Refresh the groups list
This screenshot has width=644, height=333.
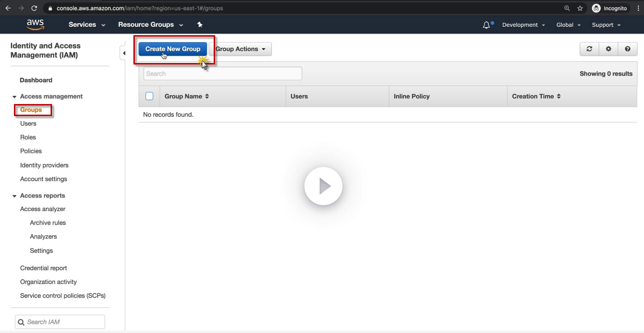pyautogui.click(x=589, y=49)
